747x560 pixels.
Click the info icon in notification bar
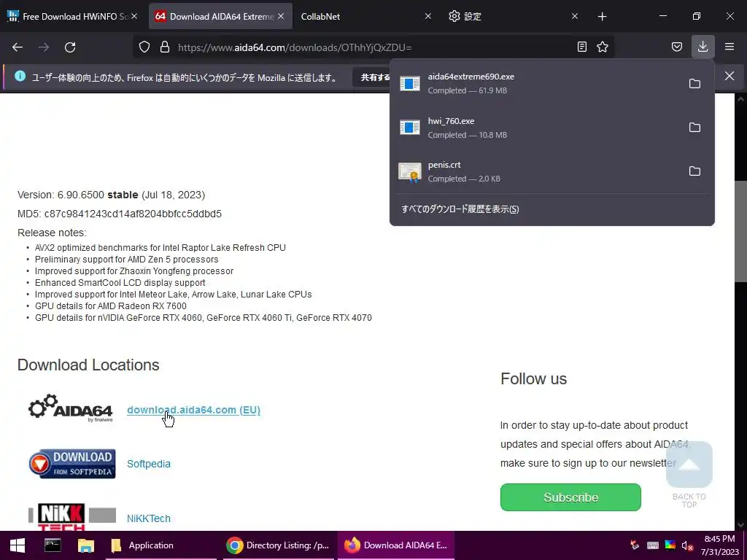point(20,76)
